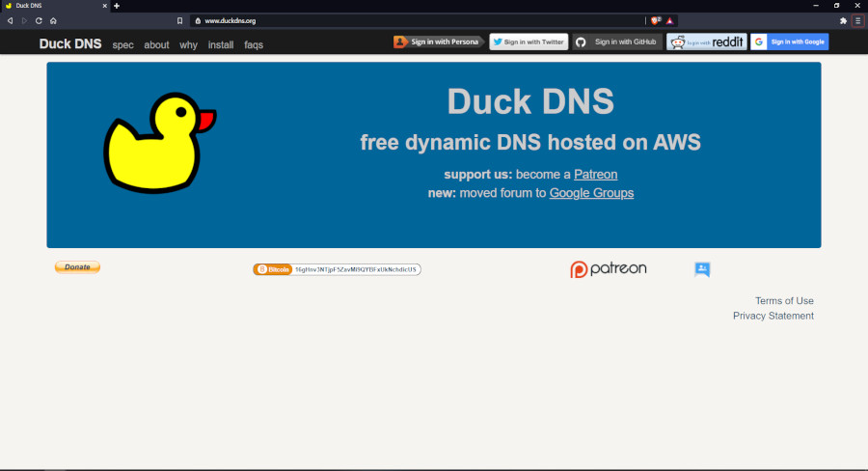Close the Duck DNS tab
Viewport: 868px width, 471px height.
point(104,6)
